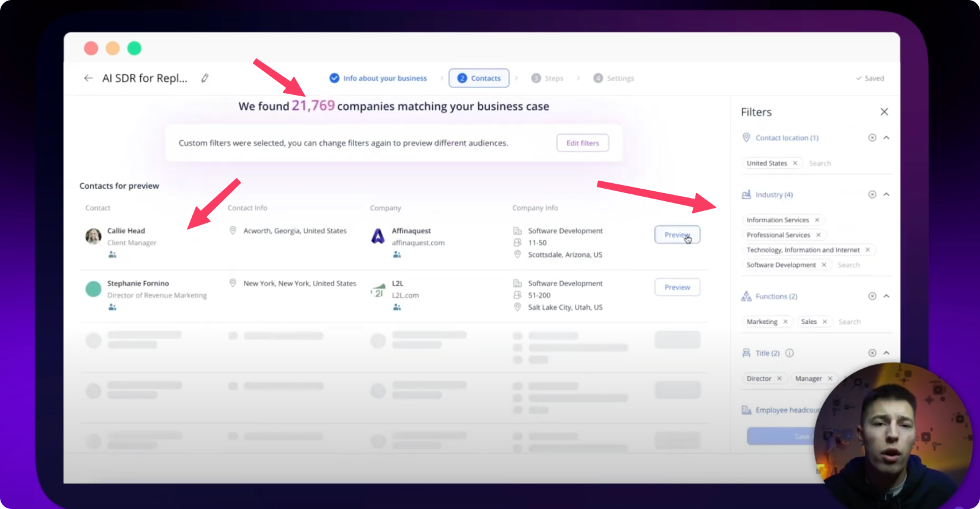Image resolution: width=980 pixels, height=509 pixels.
Task: Click the Functions section icon
Action: click(x=746, y=296)
